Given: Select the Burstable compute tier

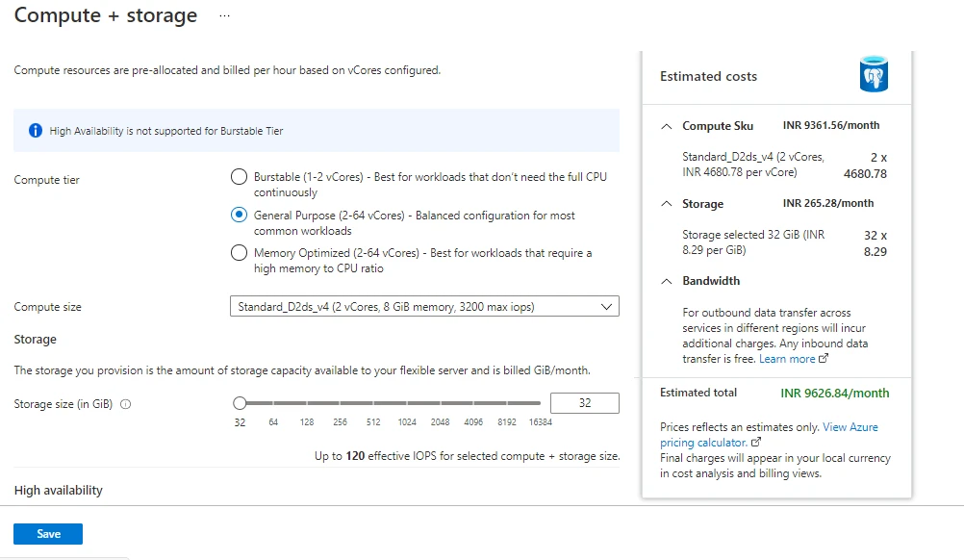Looking at the screenshot, I should [x=239, y=177].
